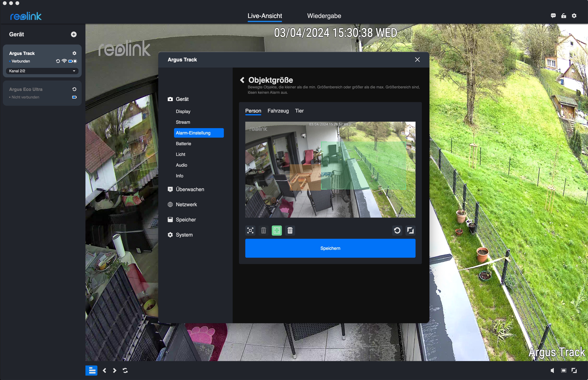Click the reset icon below preview image

397,230
